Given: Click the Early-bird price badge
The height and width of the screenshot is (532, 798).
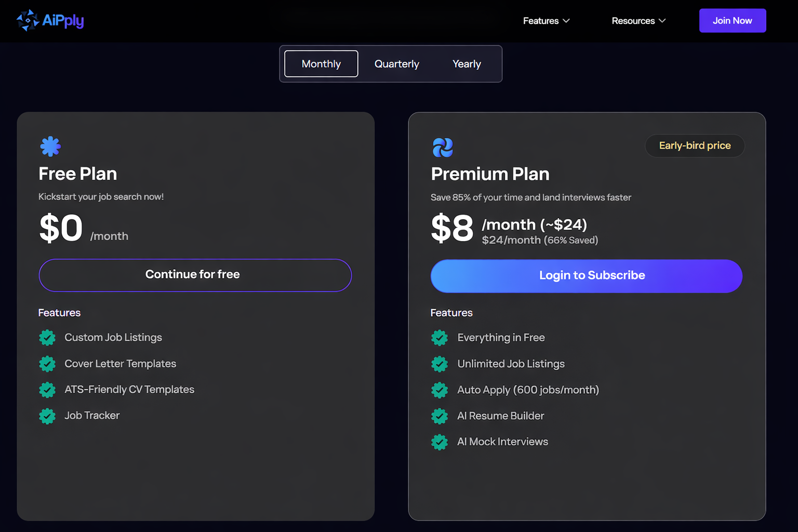Looking at the screenshot, I should pyautogui.click(x=695, y=145).
